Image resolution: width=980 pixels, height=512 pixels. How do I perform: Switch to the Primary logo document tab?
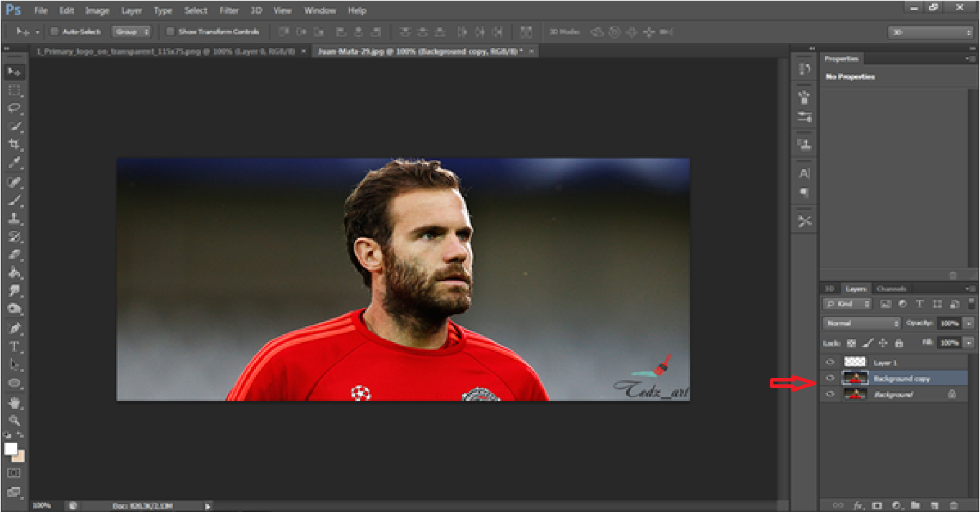pos(164,52)
